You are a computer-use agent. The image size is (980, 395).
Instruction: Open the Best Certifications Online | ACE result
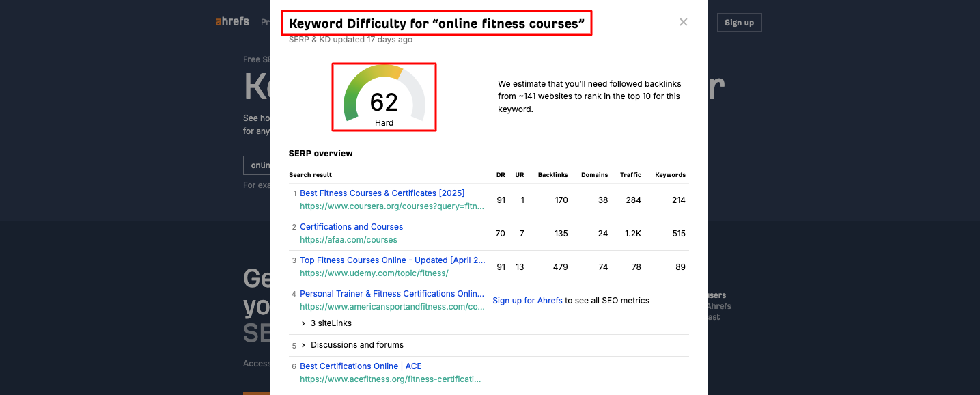[361, 366]
